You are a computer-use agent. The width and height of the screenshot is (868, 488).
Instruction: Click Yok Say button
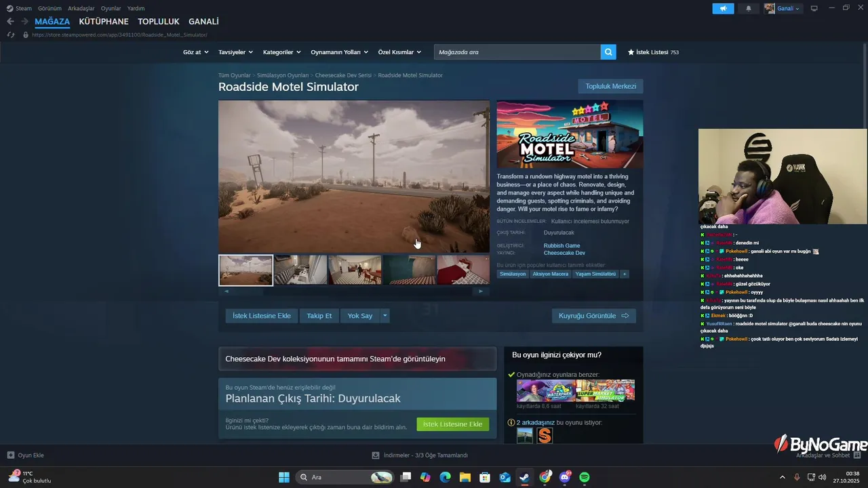click(x=360, y=316)
